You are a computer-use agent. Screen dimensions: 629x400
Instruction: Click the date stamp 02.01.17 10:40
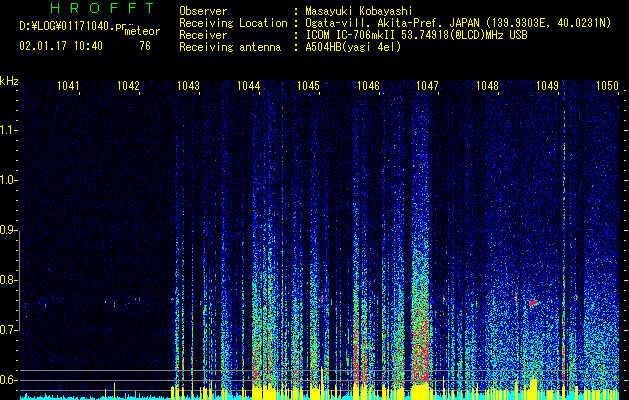(61, 46)
